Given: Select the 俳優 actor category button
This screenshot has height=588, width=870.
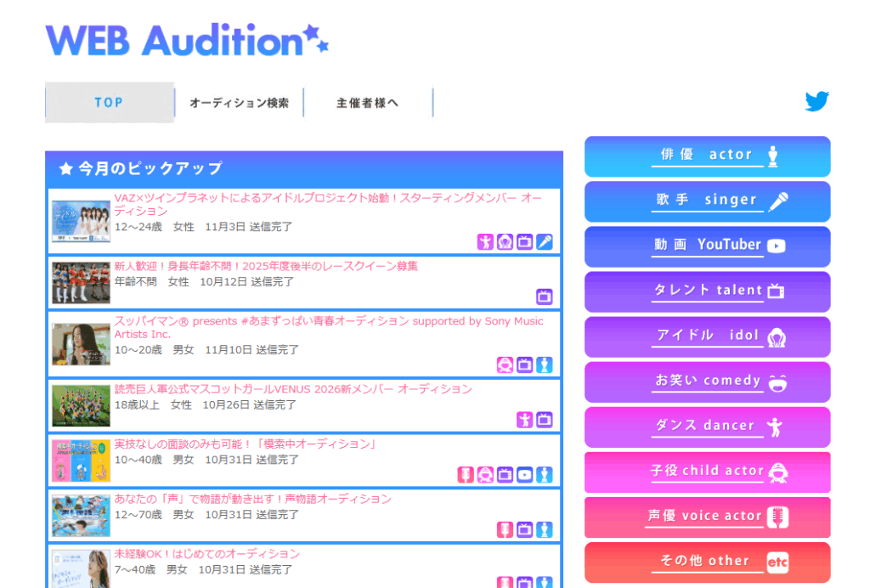Looking at the screenshot, I should (x=707, y=155).
